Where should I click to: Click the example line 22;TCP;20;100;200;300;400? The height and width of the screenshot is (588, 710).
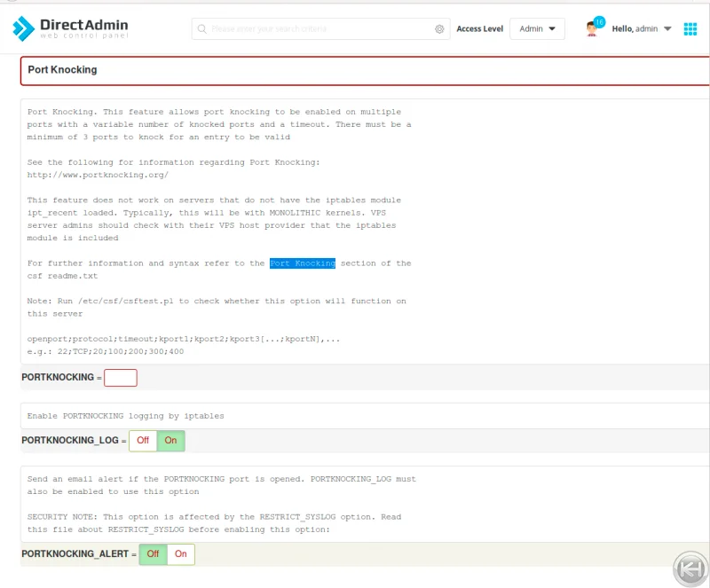[106, 351]
